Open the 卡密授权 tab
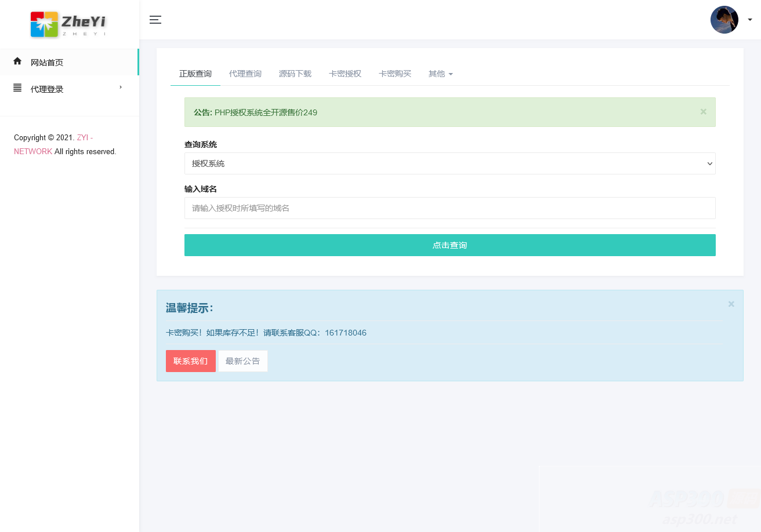The height and width of the screenshot is (532, 761). 345,74
